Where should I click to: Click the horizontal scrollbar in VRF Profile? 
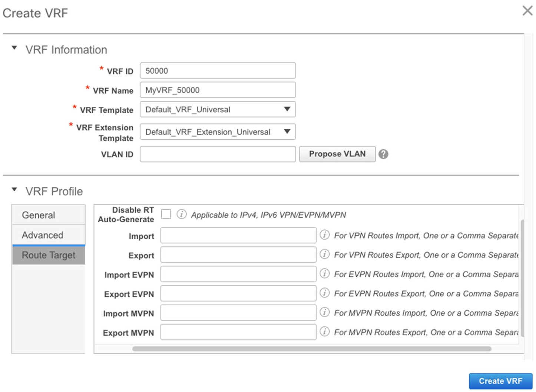click(x=311, y=349)
